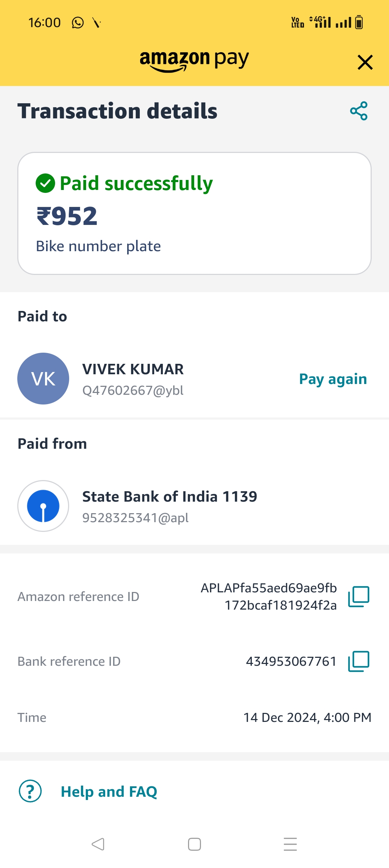Tap the Bike number plate note

click(x=98, y=246)
